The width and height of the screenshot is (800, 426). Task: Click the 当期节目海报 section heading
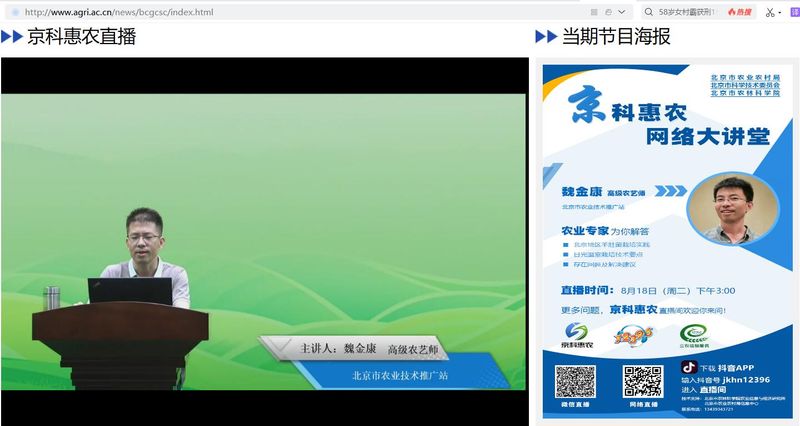pyautogui.click(x=616, y=36)
